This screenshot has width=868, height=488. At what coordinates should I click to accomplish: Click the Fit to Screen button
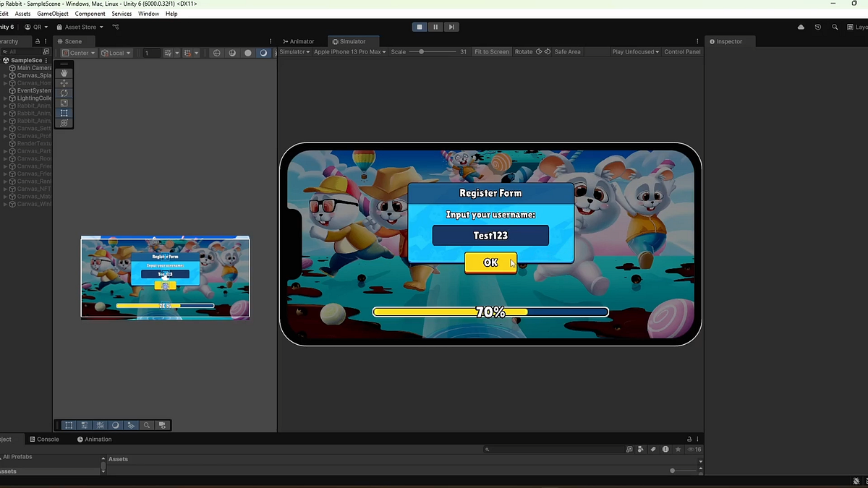pyautogui.click(x=492, y=51)
